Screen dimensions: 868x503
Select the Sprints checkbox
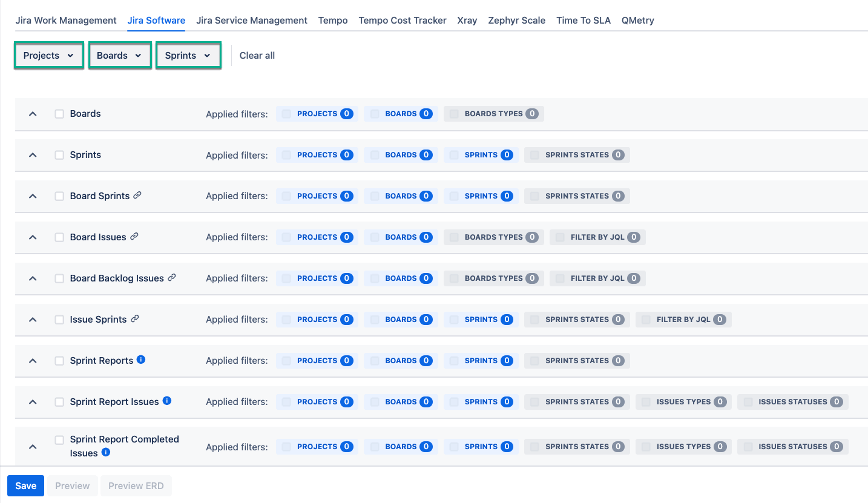(59, 154)
